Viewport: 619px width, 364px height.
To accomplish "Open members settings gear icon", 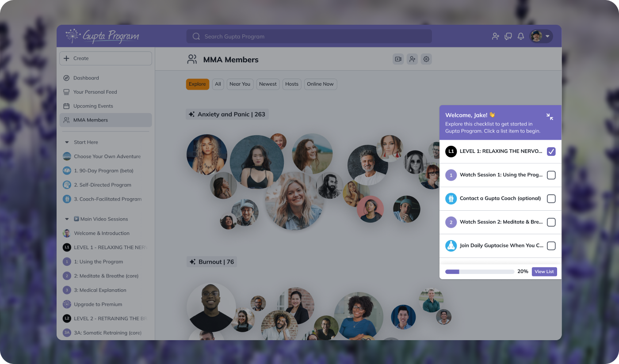I will click(x=426, y=59).
